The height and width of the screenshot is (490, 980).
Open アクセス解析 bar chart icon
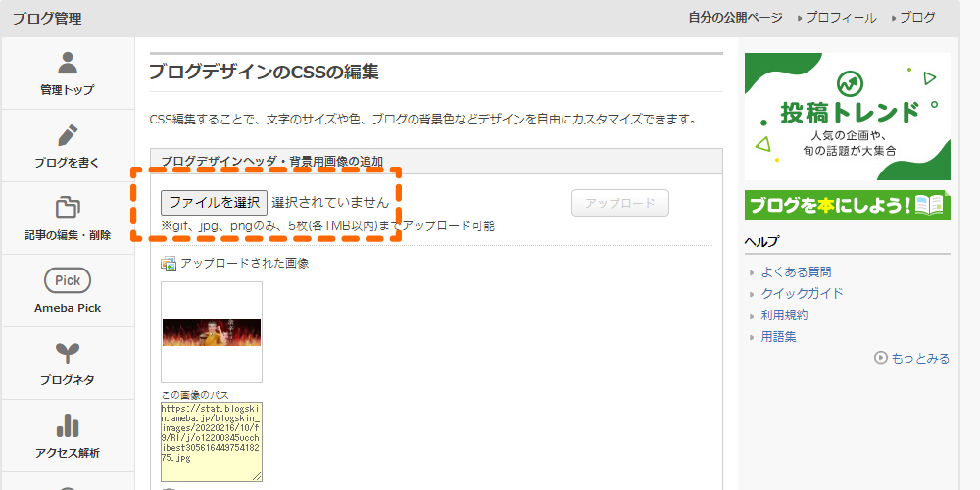(68, 426)
